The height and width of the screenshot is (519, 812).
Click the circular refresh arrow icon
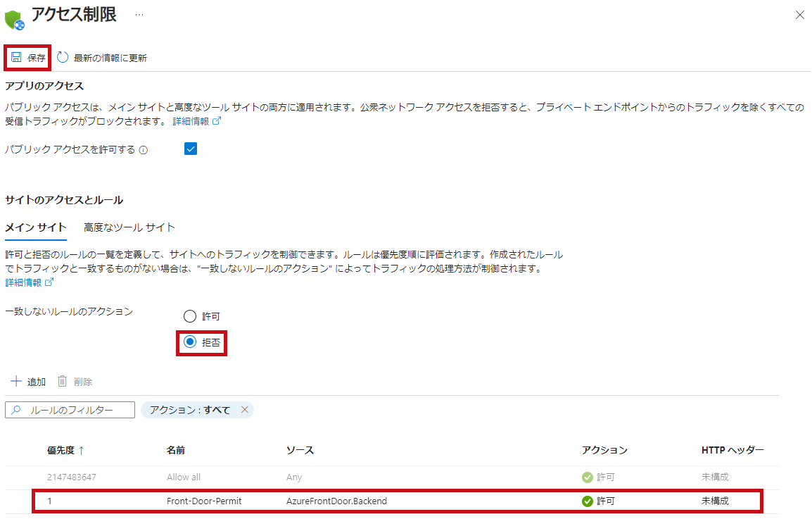click(63, 57)
